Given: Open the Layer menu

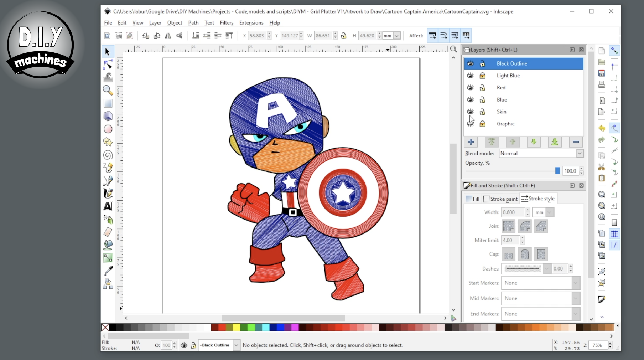Looking at the screenshot, I should [155, 22].
